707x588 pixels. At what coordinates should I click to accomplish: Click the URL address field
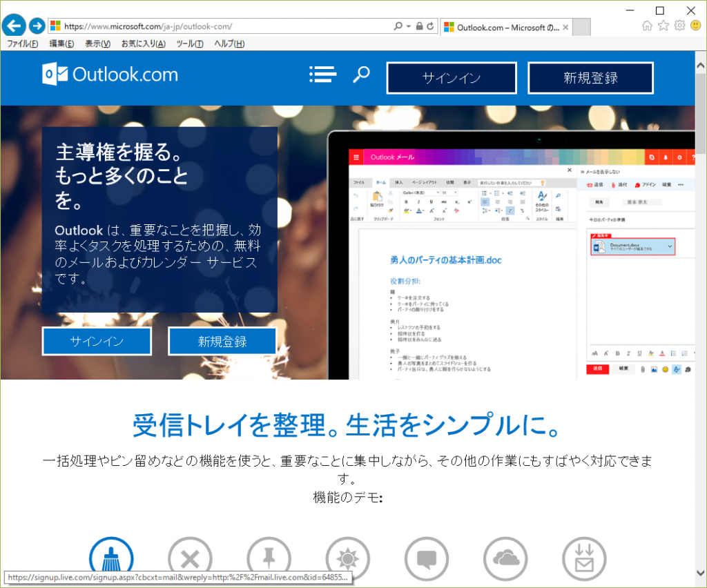click(226, 26)
